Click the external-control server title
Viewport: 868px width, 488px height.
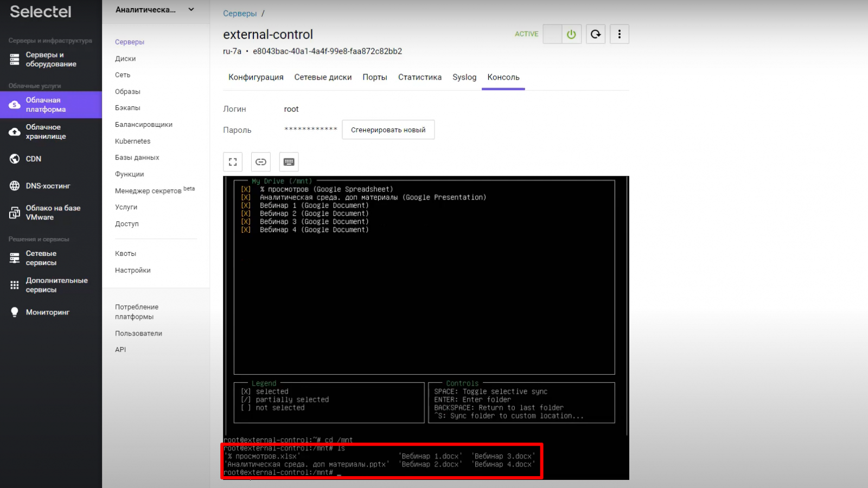point(268,34)
